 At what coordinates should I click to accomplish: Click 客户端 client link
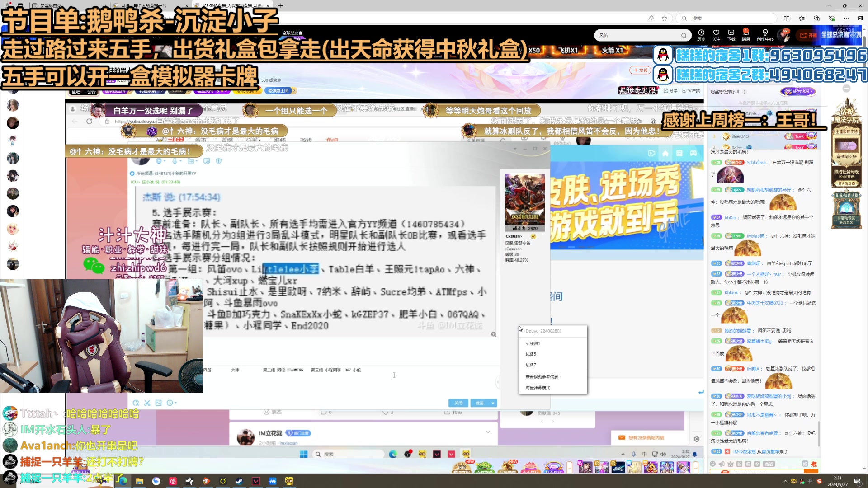tap(691, 91)
